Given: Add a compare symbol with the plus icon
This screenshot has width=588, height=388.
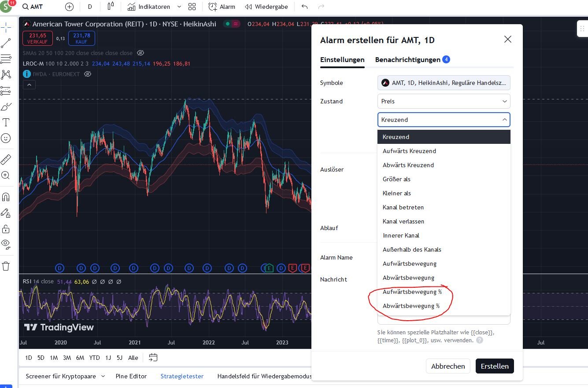Looking at the screenshot, I should point(69,7).
